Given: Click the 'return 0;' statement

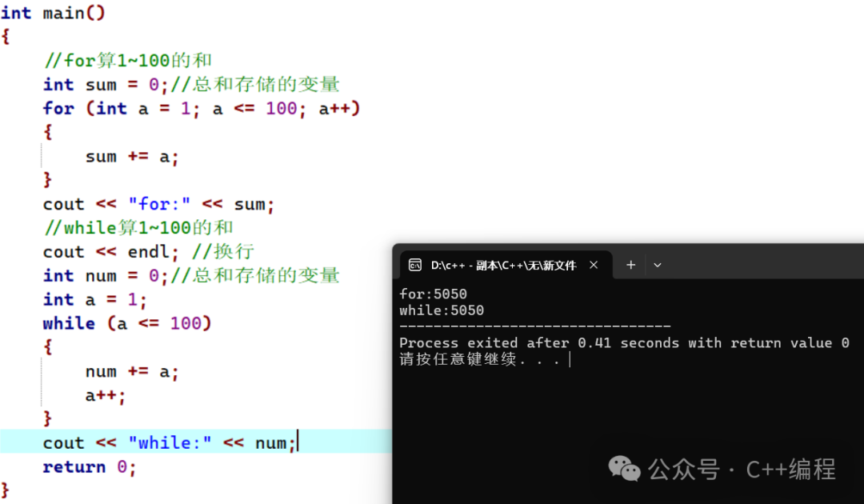Looking at the screenshot, I should [x=90, y=467].
